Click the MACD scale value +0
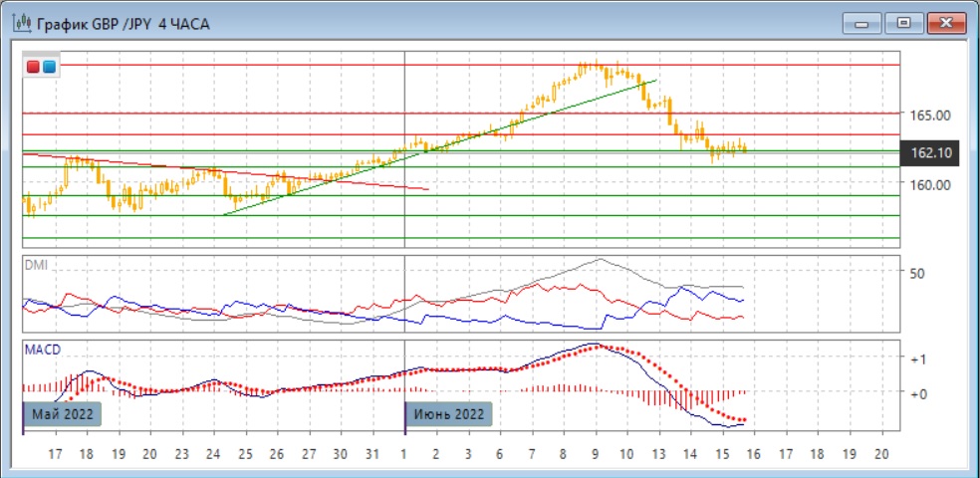This screenshot has height=478, width=980. pyautogui.click(x=918, y=393)
